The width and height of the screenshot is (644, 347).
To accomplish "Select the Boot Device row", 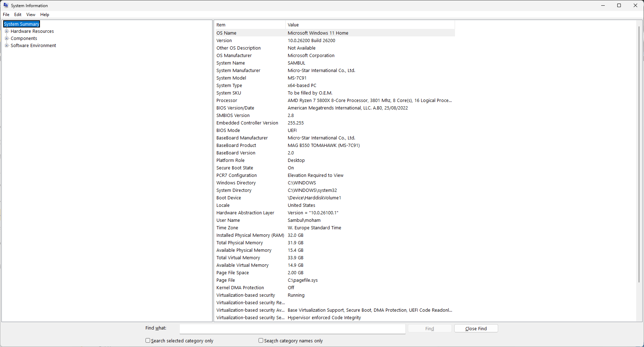I will (x=334, y=198).
